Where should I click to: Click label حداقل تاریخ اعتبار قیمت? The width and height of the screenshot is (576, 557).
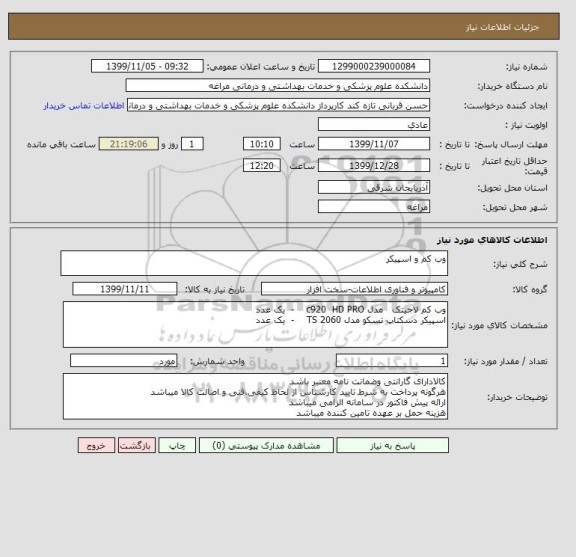(514, 166)
